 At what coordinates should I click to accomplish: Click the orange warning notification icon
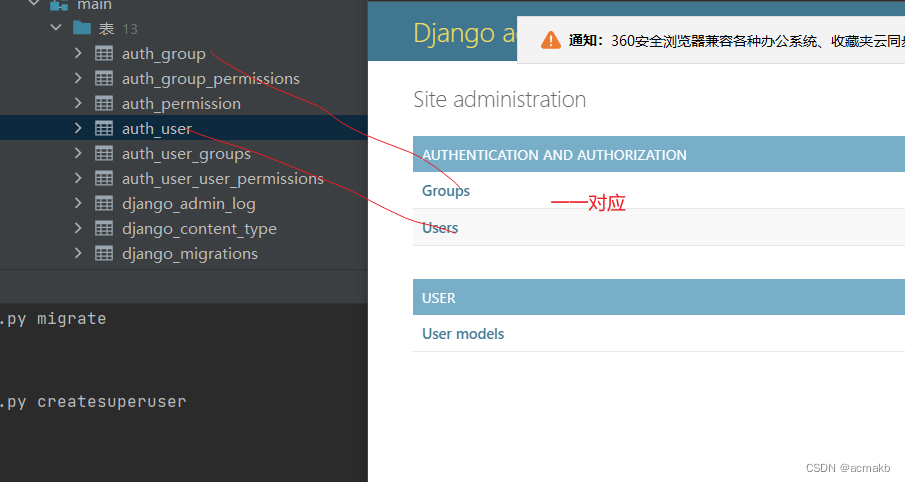click(551, 40)
